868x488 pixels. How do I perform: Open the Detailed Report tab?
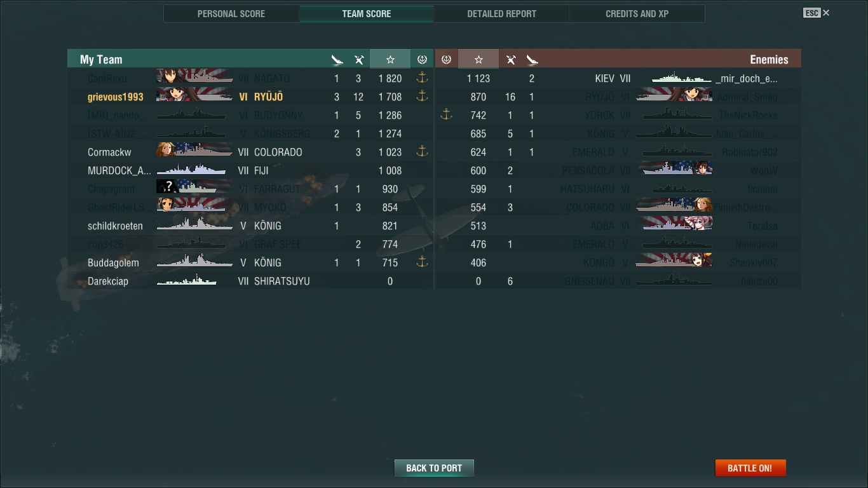pos(501,13)
